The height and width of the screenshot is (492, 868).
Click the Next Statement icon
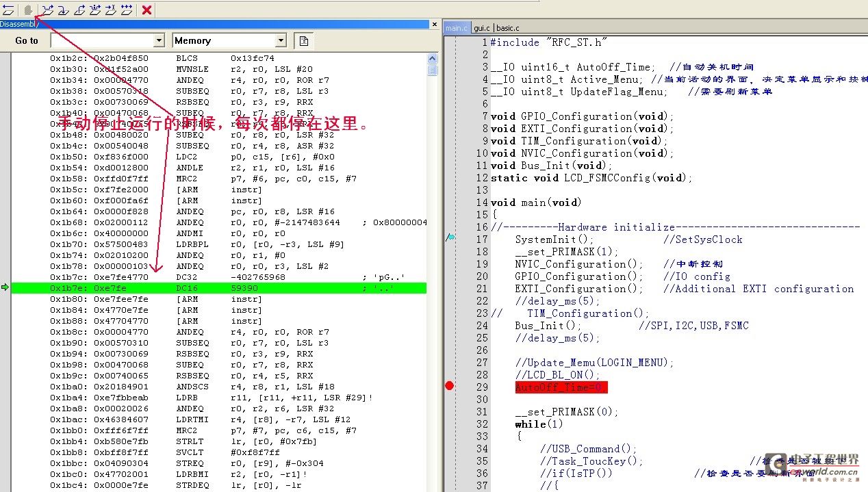coord(94,10)
